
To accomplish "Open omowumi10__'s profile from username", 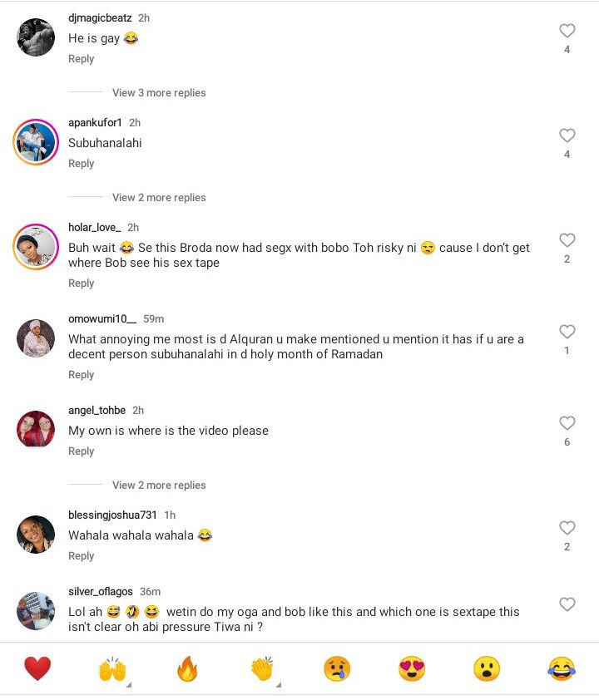I will (101, 318).
